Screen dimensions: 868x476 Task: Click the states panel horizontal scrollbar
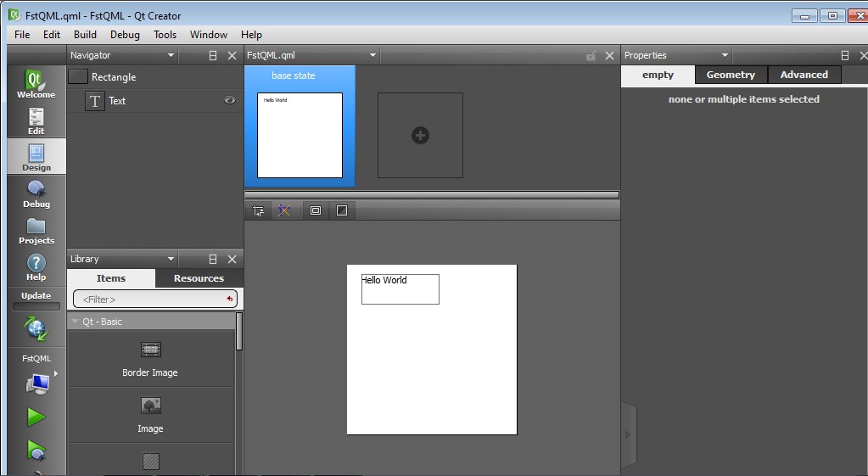coord(432,195)
